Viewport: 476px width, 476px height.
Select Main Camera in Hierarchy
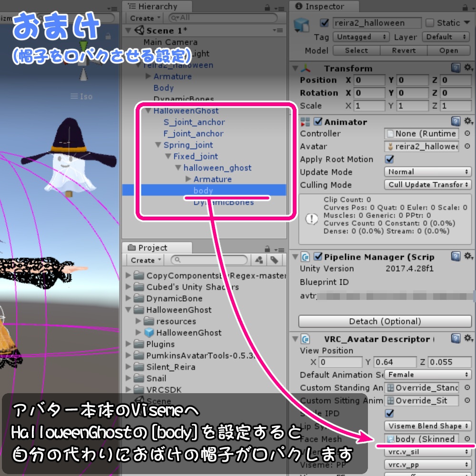point(170,42)
